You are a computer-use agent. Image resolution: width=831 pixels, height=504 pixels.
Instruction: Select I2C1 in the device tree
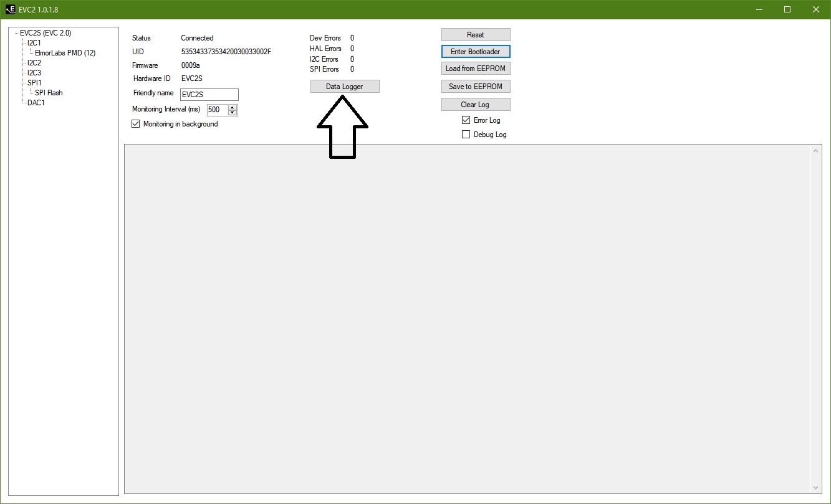click(34, 43)
